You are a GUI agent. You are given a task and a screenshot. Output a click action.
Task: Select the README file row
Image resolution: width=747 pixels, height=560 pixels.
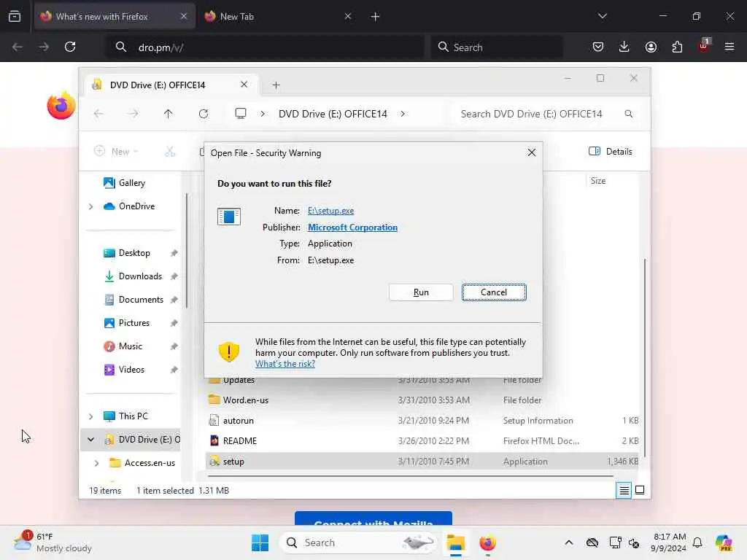422,441
